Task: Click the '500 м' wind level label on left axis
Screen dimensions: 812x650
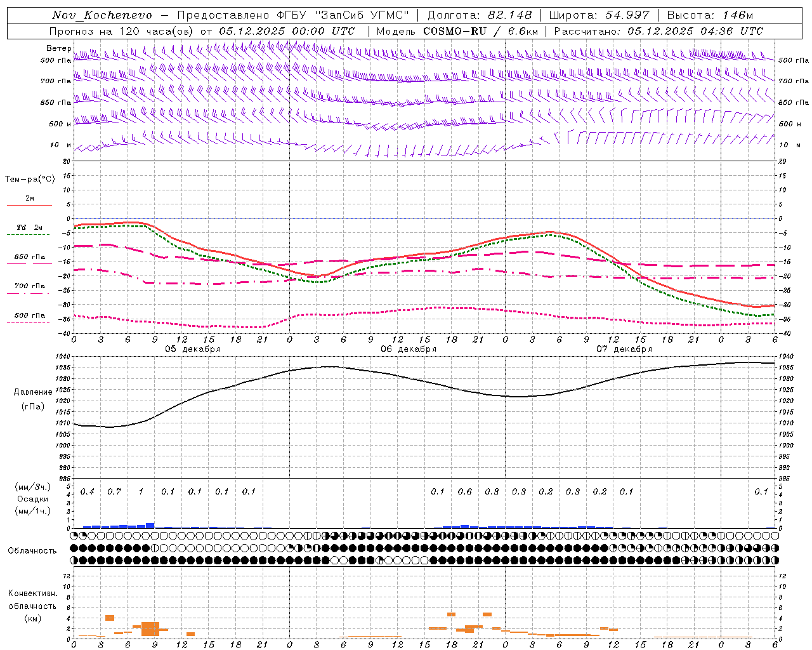Action: 60,124
